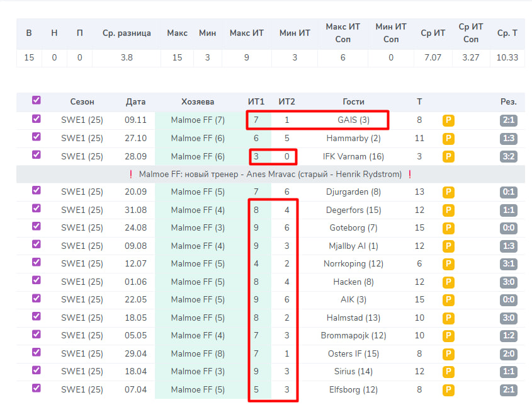
Task: Toggle the select-all checkbox in table header
Action: 37,100
